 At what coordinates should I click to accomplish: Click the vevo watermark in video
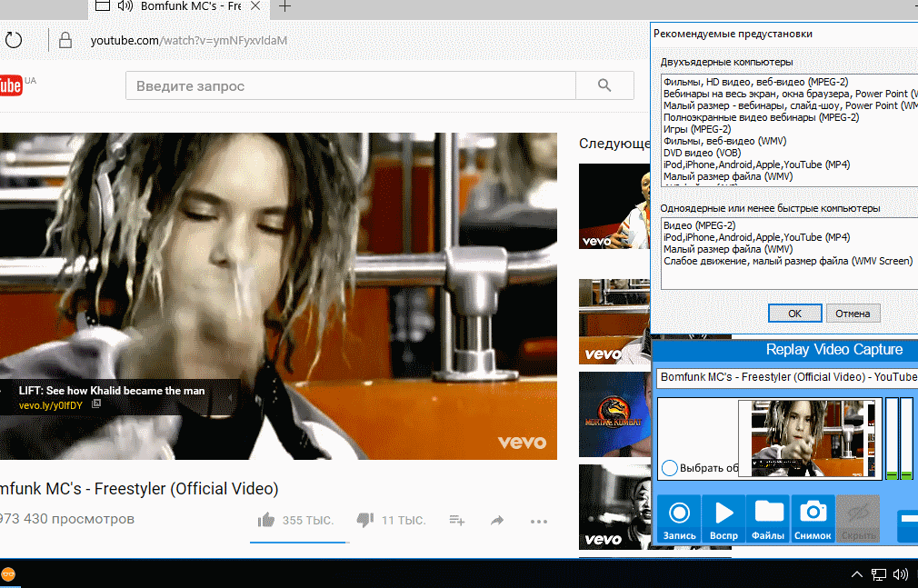coord(523,443)
